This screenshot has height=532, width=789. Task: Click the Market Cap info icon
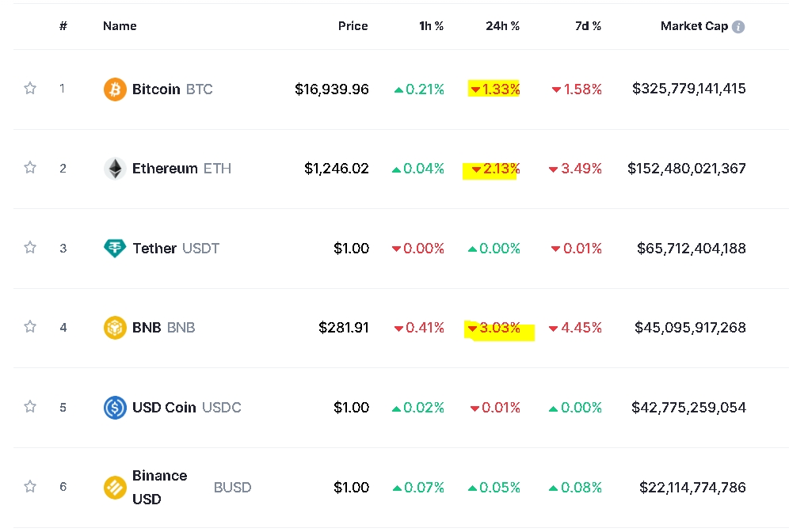(x=738, y=27)
